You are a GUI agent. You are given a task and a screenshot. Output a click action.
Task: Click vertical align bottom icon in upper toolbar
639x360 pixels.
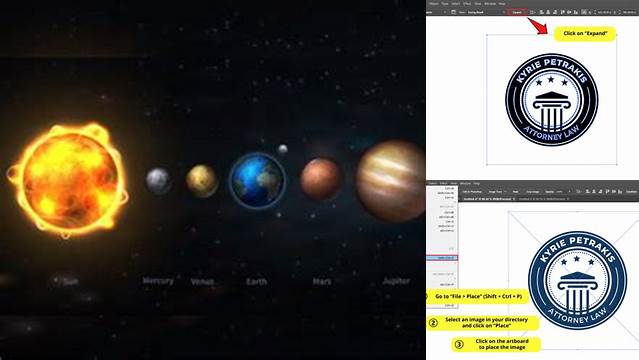(576, 12)
